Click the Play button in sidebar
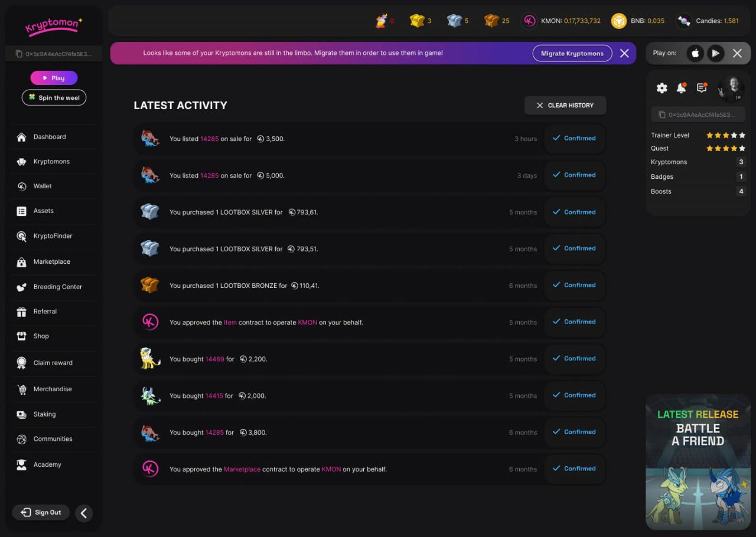This screenshot has height=537, width=756. coord(54,78)
